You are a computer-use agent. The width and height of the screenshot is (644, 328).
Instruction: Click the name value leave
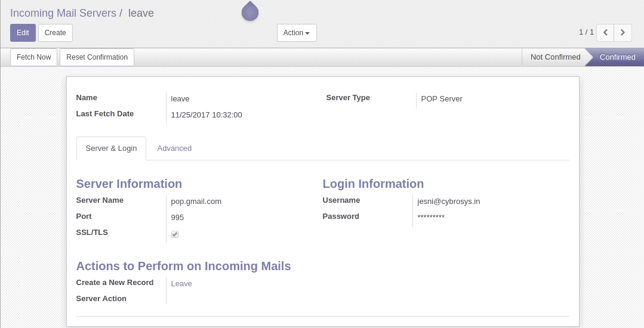pos(180,99)
